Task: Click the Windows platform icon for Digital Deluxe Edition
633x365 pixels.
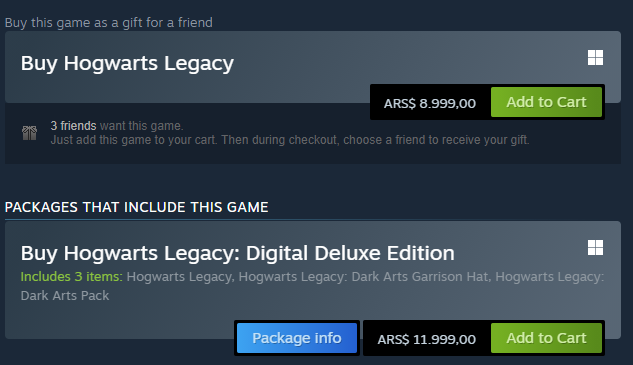Action: [595, 248]
